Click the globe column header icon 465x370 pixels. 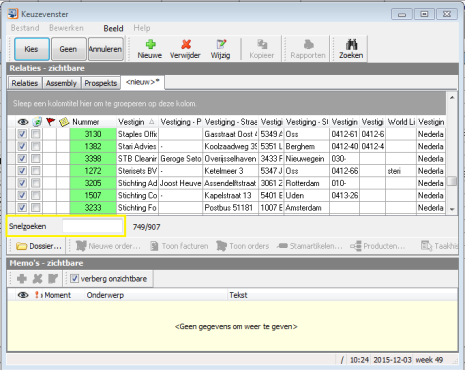tap(37, 122)
